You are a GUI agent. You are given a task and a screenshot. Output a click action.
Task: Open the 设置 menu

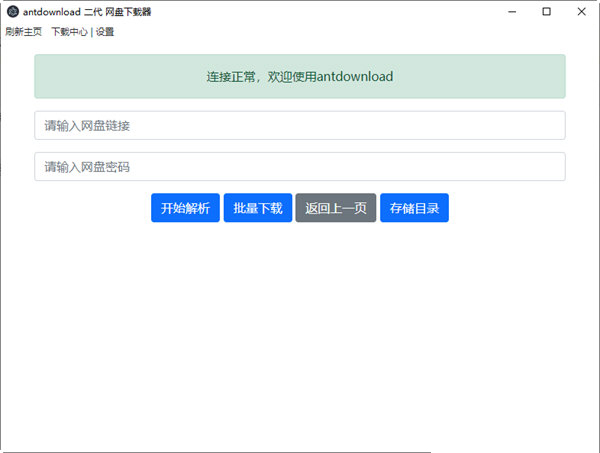click(105, 32)
